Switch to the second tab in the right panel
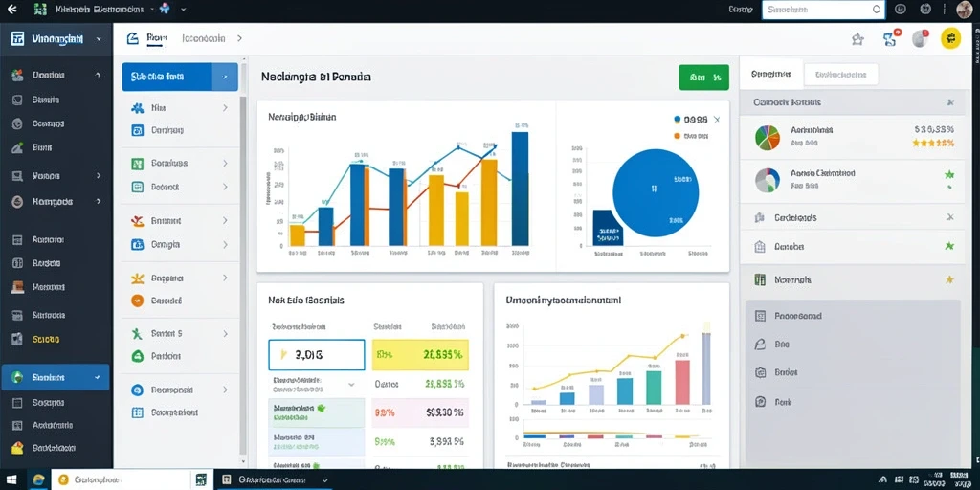Viewport: 980px width, 490px height. (840, 75)
